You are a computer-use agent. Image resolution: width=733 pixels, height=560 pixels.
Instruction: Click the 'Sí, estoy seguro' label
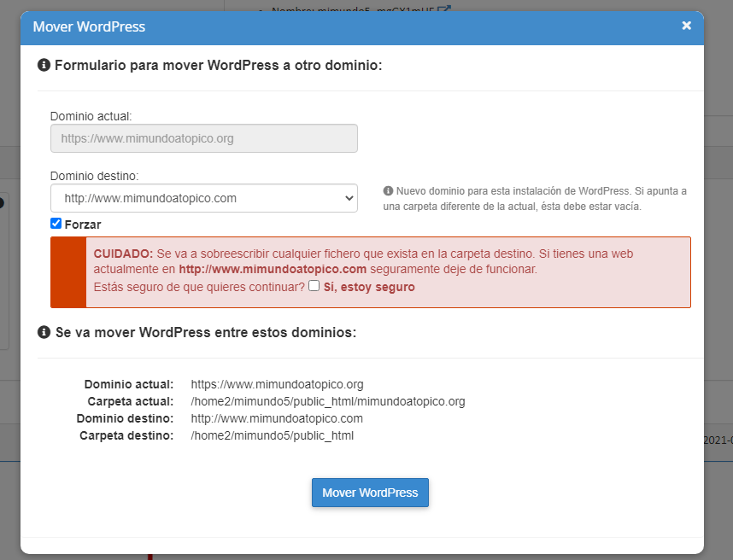pyautogui.click(x=369, y=287)
